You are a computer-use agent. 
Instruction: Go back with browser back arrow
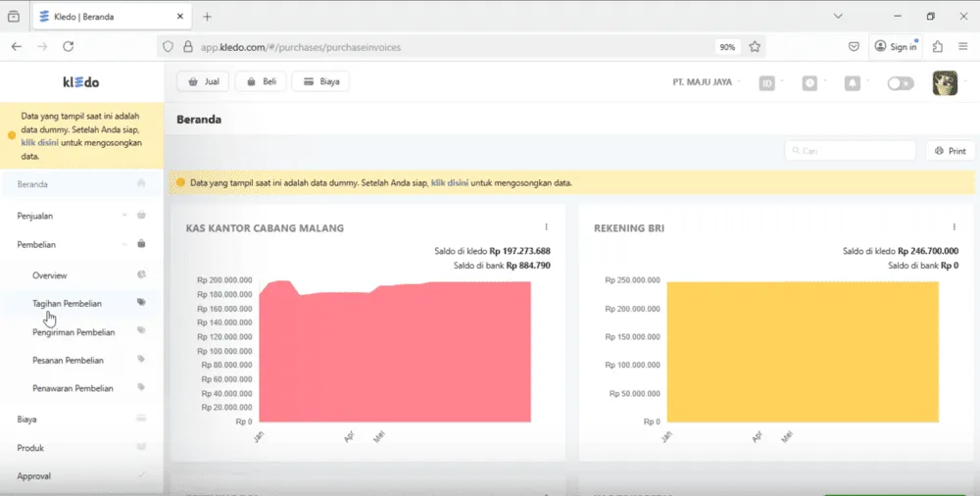pos(17,46)
